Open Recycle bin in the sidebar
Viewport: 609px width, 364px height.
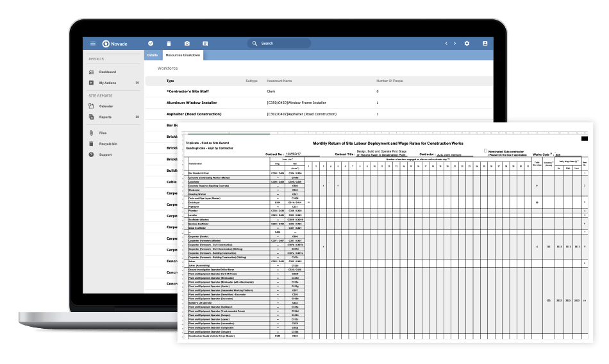pyautogui.click(x=108, y=144)
